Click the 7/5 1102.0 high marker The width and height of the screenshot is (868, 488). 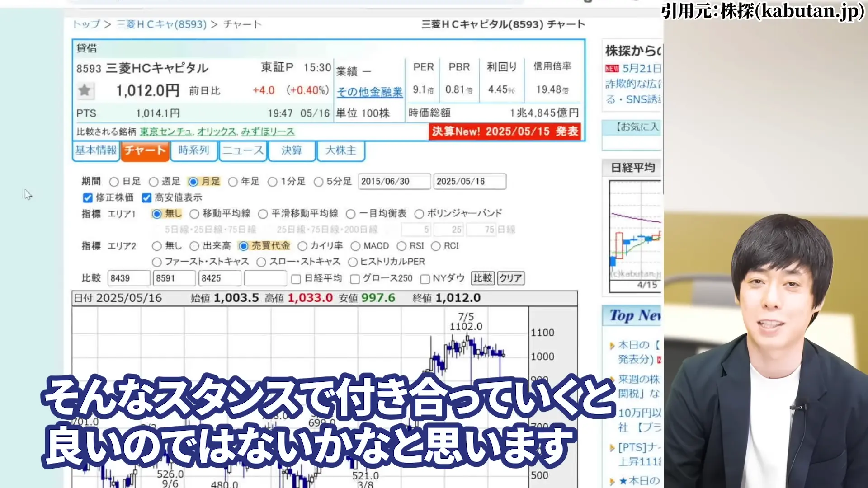click(466, 322)
